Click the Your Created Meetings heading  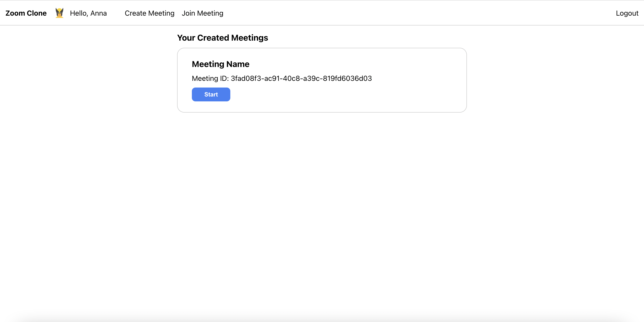point(222,38)
